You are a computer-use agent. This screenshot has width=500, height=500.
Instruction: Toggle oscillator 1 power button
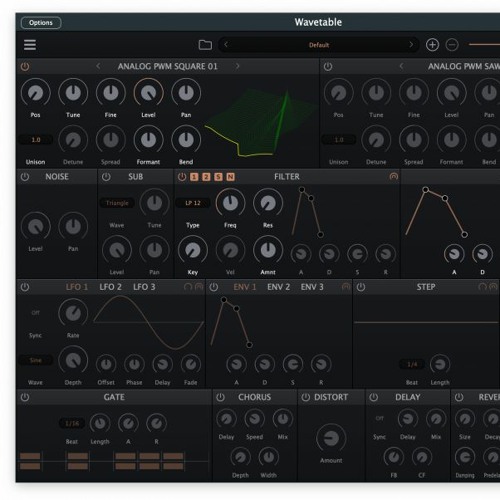pyautogui.click(x=25, y=66)
